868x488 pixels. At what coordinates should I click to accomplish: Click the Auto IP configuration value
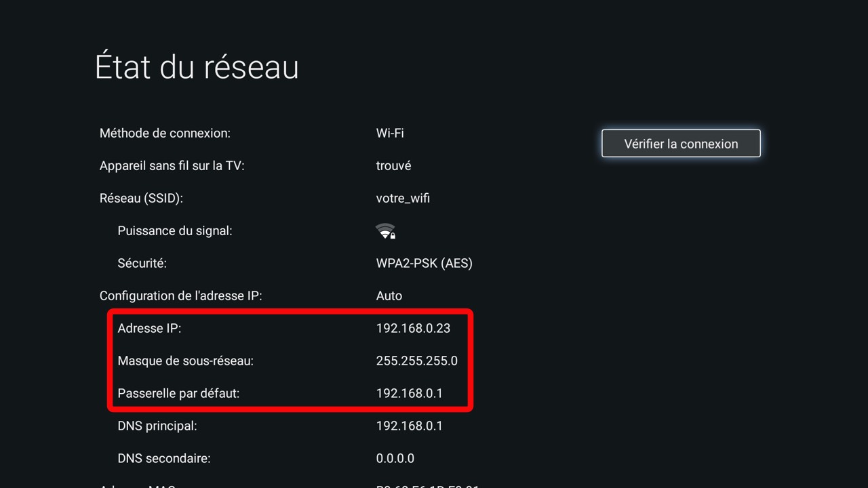[x=389, y=296]
